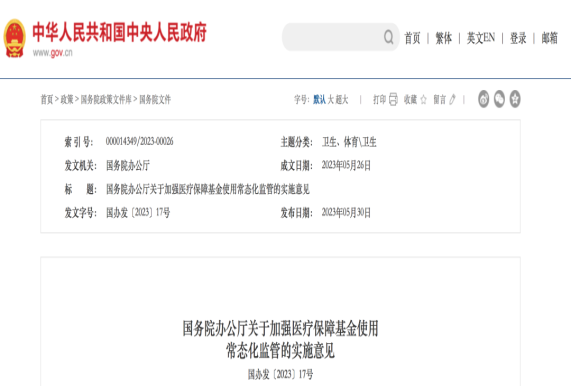Switch to 繁体 version
The width and height of the screenshot is (571, 387).
click(x=444, y=38)
